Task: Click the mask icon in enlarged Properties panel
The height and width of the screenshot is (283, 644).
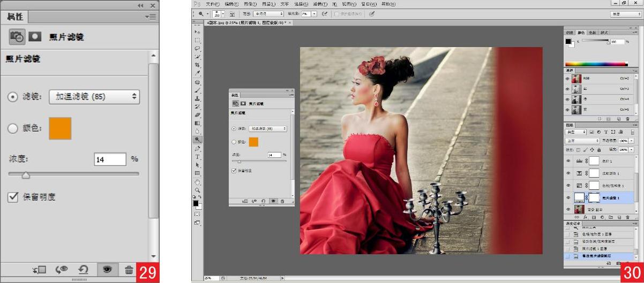Action: pos(35,37)
